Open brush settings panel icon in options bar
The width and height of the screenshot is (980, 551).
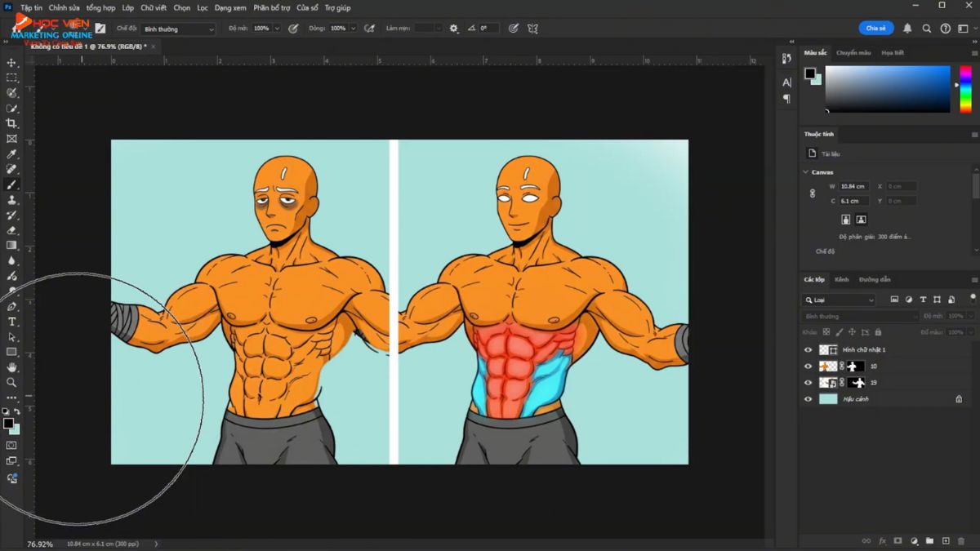pyautogui.click(x=453, y=28)
